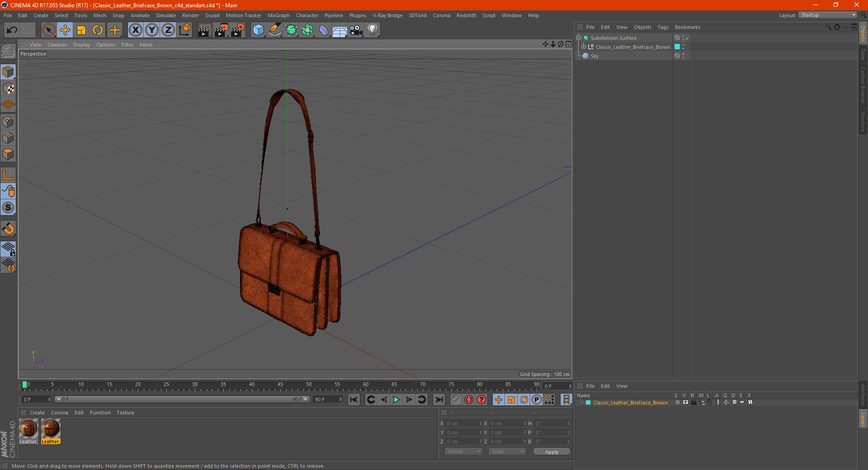Switch to Model mode cube icon
The width and height of the screenshot is (868, 470).
[x=8, y=72]
